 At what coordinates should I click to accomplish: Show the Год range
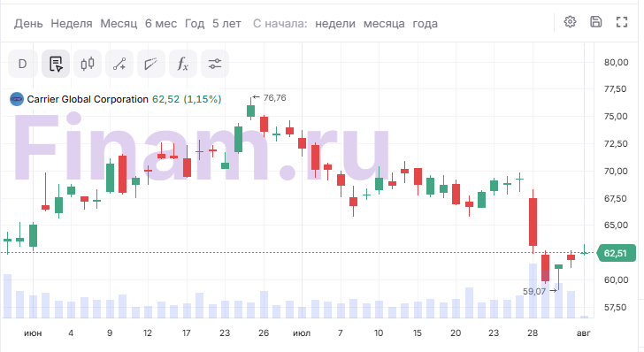pyautogui.click(x=195, y=24)
